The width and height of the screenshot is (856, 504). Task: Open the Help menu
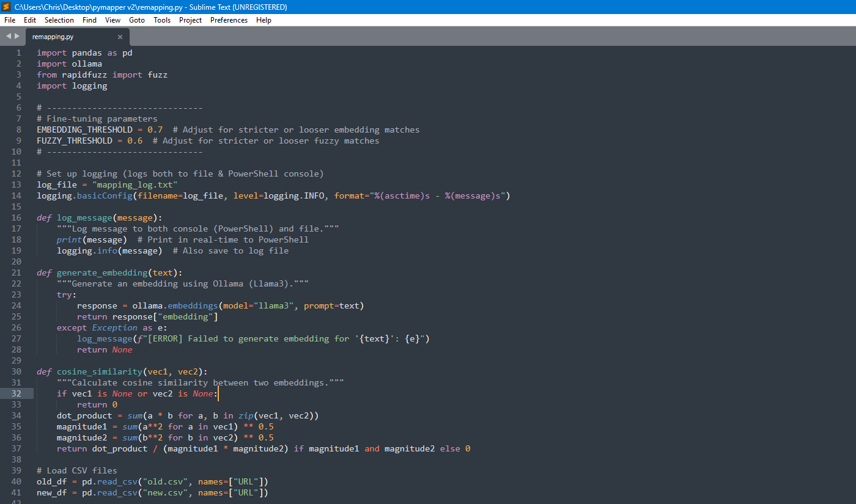(264, 20)
